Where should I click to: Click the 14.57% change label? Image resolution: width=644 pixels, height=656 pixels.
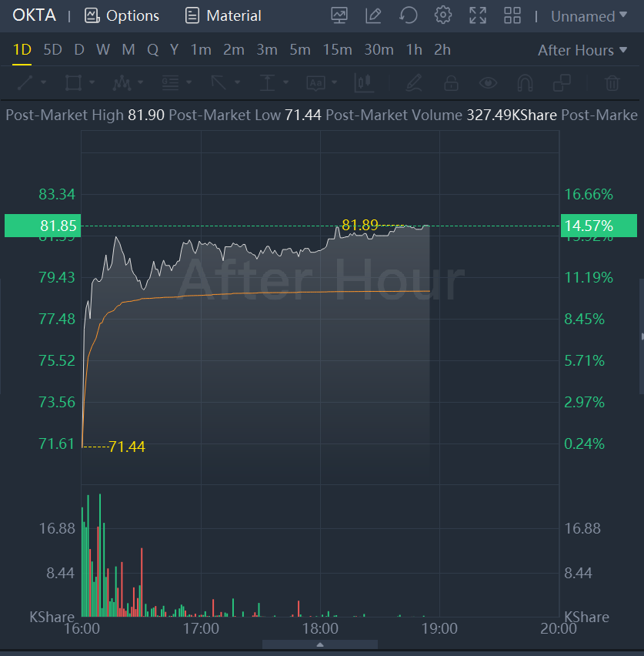click(599, 226)
